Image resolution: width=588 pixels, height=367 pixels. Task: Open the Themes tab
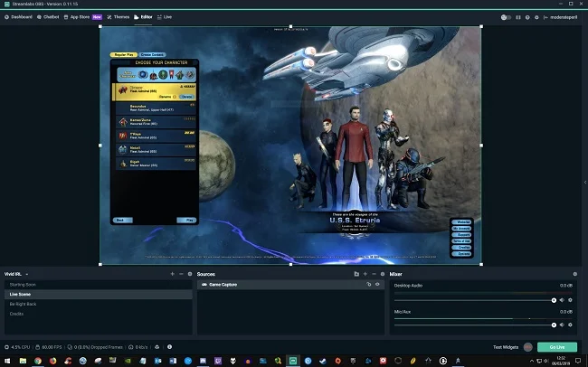(x=118, y=17)
